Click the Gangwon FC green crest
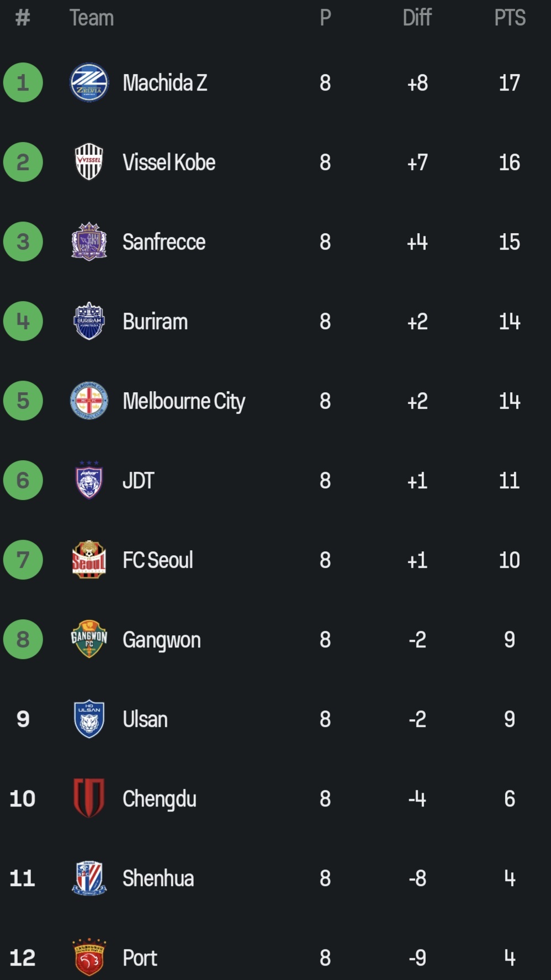This screenshot has width=551, height=980. coord(89,639)
